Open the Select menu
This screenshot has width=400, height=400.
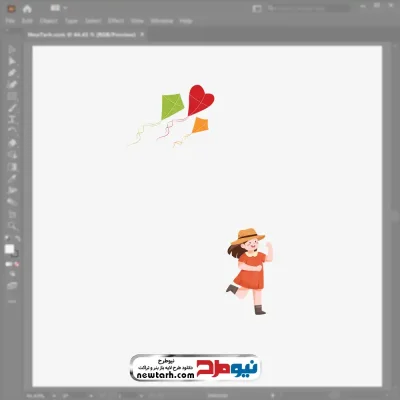point(93,21)
